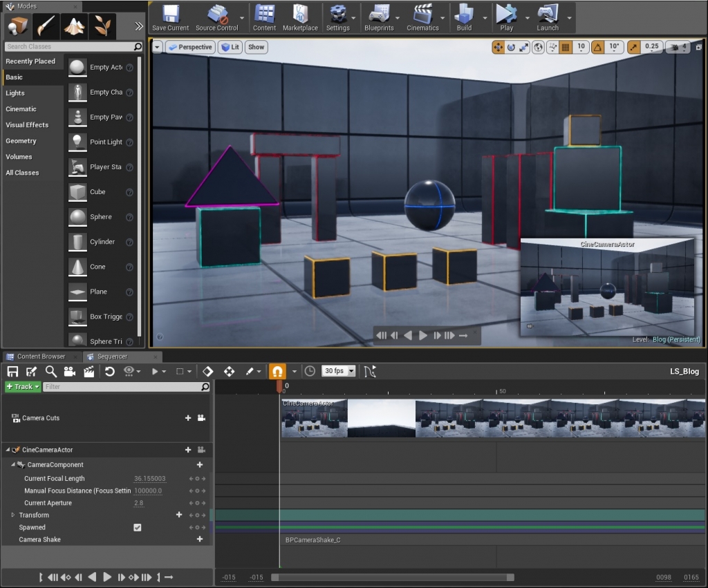Open the 30 fps frame rate dropdown
Screen dimensions: 708x588
(x=337, y=371)
